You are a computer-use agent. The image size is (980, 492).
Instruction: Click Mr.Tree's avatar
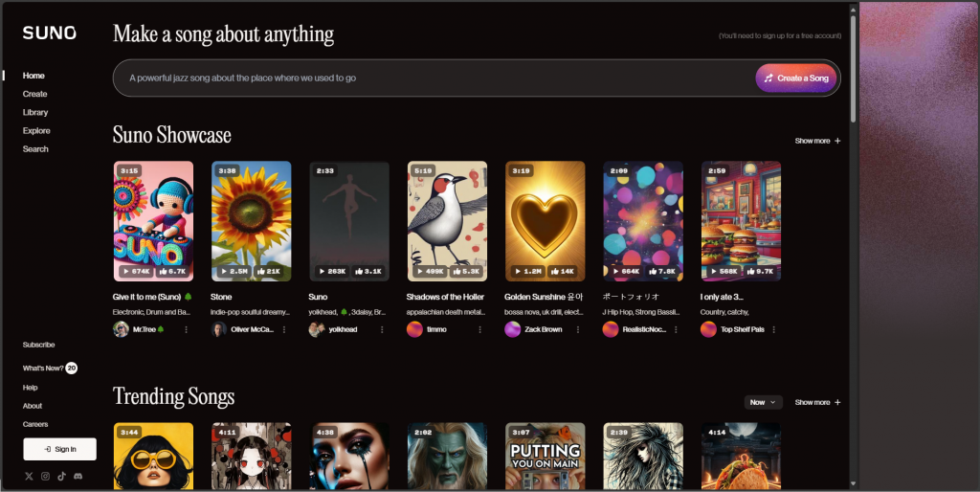tap(121, 329)
